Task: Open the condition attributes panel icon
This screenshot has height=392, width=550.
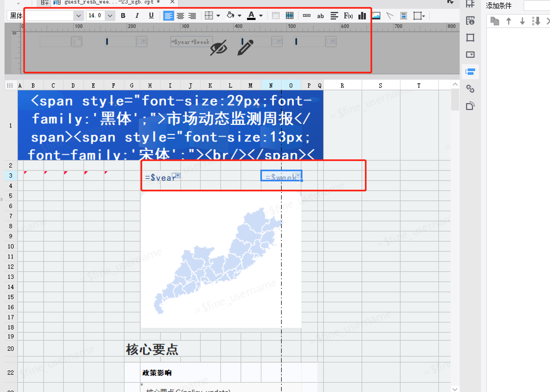Action: (470, 72)
